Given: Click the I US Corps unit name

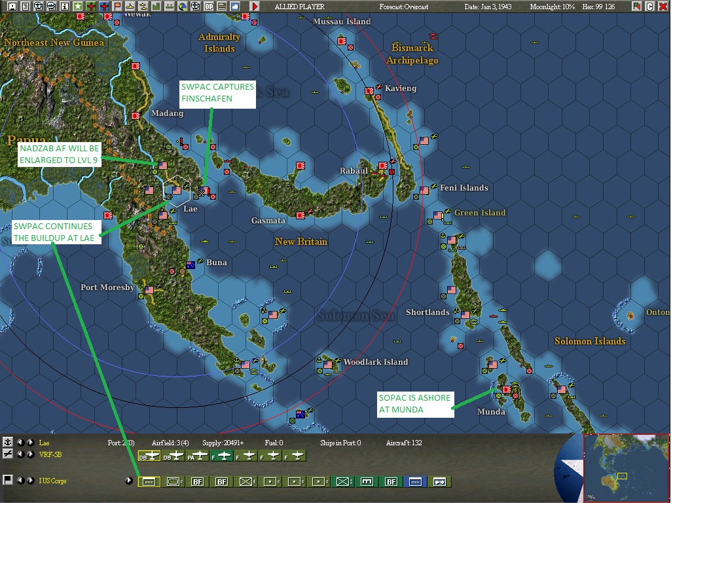Looking at the screenshot, I should pyautogui.click(x=52, y=481).
